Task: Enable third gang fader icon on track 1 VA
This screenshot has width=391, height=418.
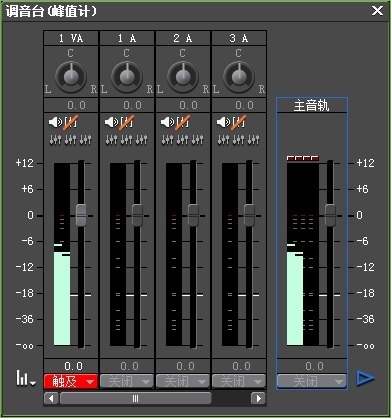Action: click(86, 140)
